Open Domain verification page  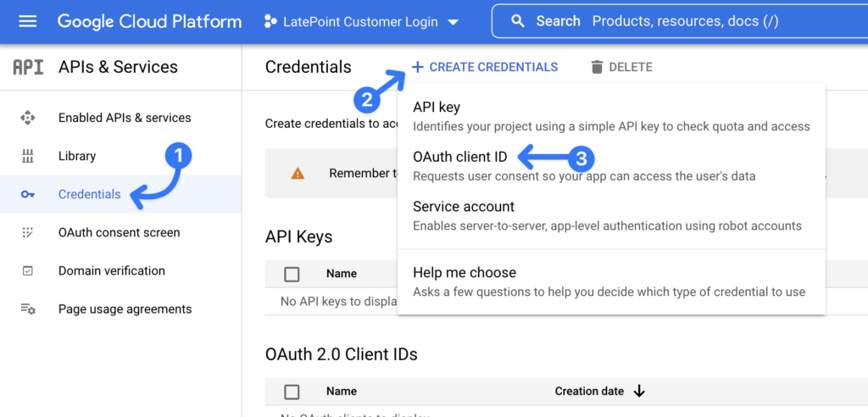(x=120, y=270)
